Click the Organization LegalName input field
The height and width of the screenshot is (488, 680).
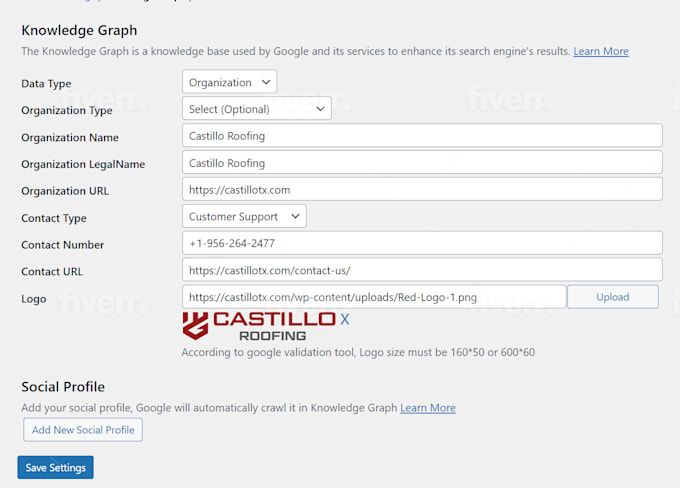click(422, 163)
